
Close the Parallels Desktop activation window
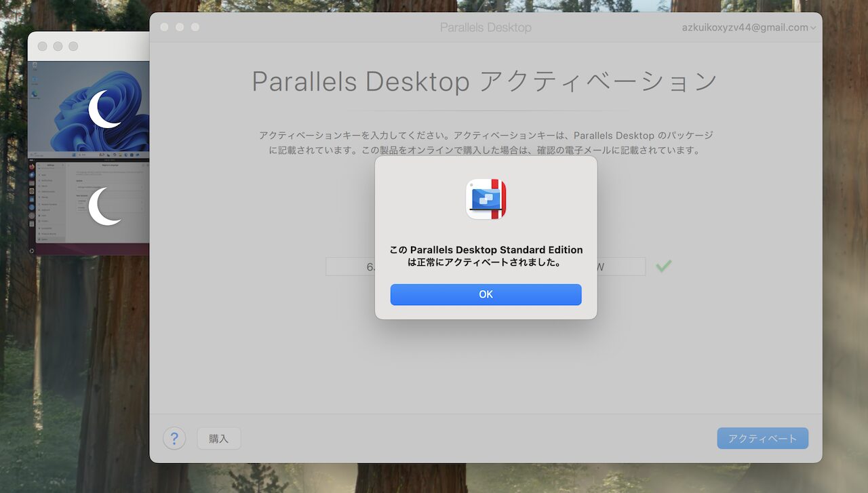tap(164, 27)
